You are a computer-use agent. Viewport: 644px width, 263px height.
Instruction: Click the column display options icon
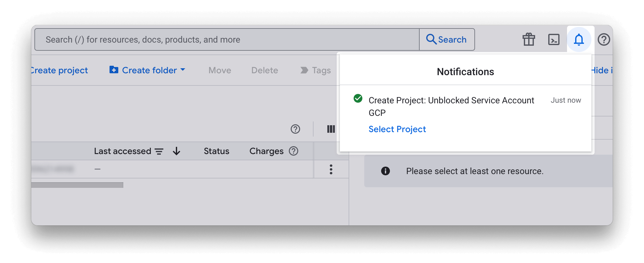(x=331, y=129)
